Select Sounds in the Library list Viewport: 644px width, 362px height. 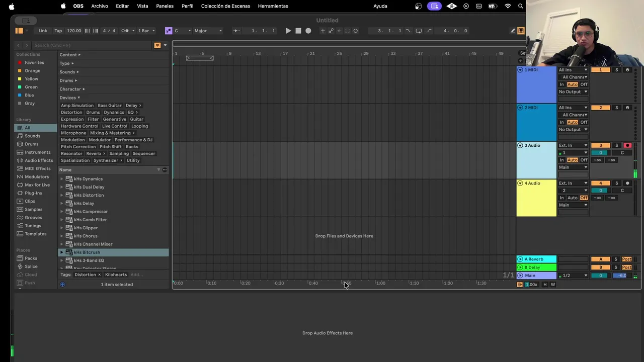click(32, 136)
